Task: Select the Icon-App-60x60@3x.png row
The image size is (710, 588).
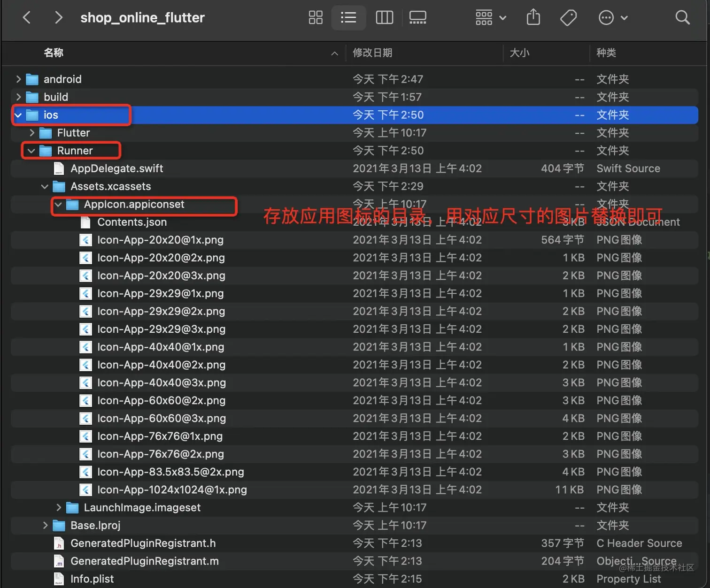Action: [355, 418]
